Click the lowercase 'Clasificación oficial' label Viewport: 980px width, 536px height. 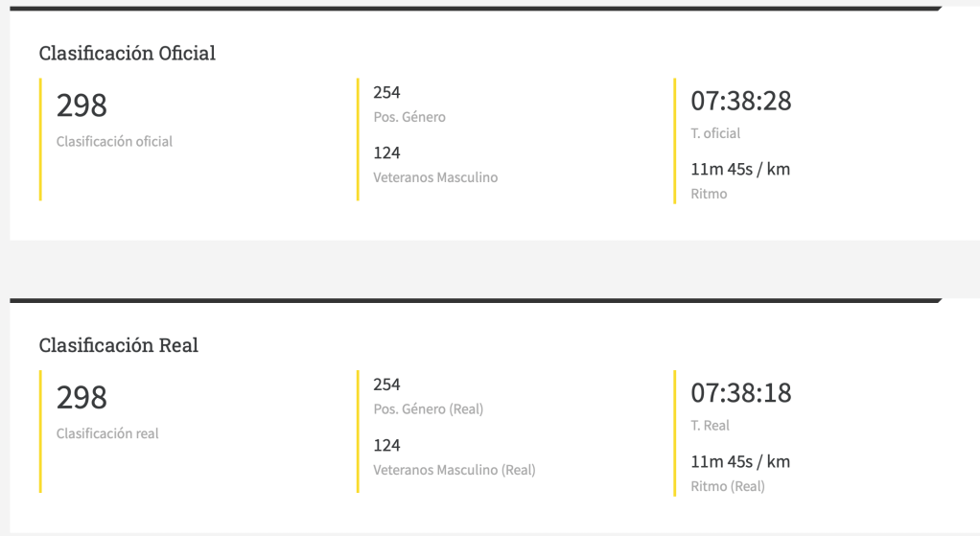point(114,142)
